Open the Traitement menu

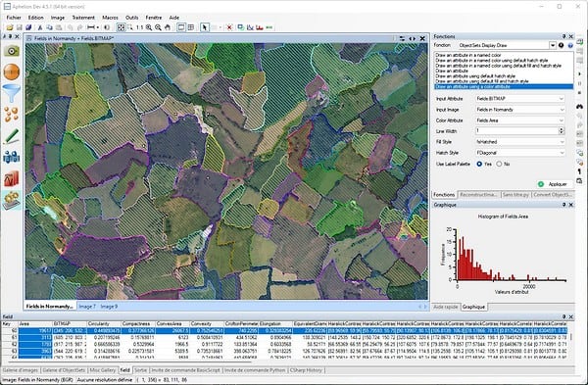coord(83,18)
